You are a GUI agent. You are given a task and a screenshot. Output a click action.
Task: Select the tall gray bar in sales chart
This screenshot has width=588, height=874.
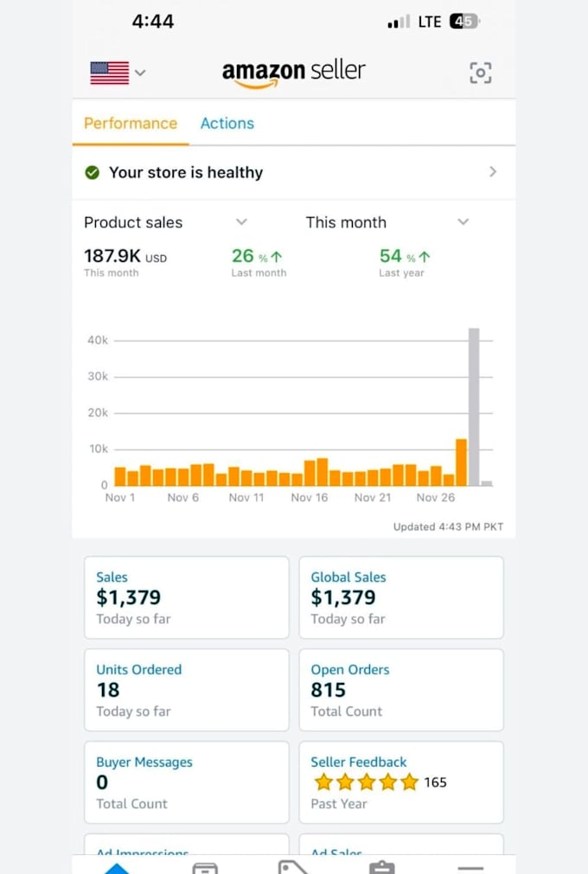tap(474, 407)
